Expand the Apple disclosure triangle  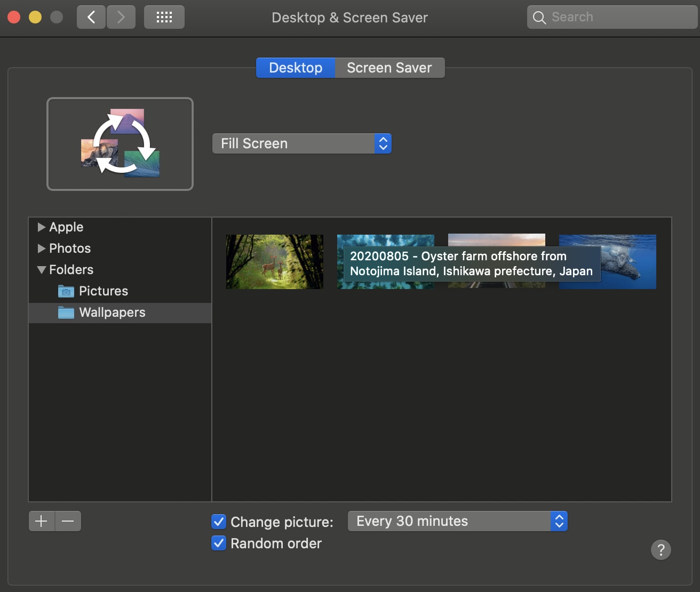tap(41, 227)
